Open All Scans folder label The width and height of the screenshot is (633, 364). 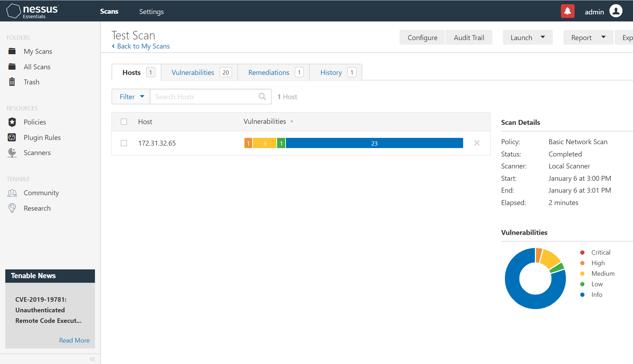[x=37, y=67]
